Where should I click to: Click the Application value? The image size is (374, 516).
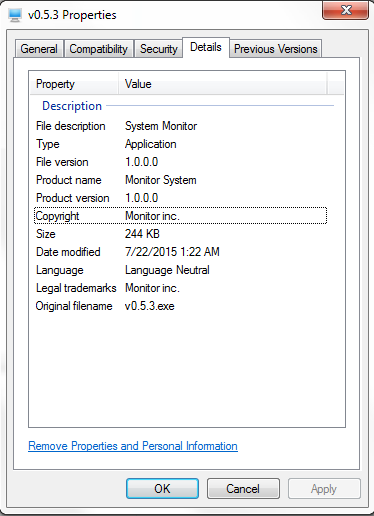tap(151, 144)
